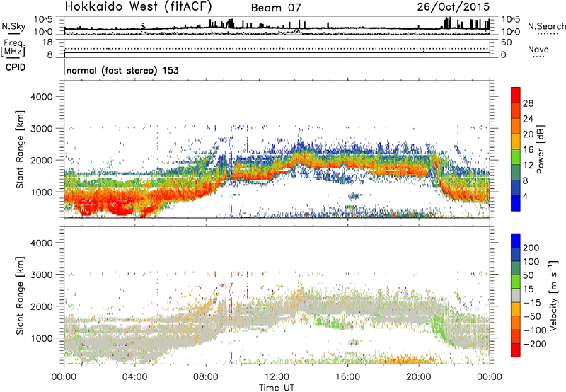Click the 'Hokkaido West (fitACF)' plot title
566x392 pixels.
[138, 6]
